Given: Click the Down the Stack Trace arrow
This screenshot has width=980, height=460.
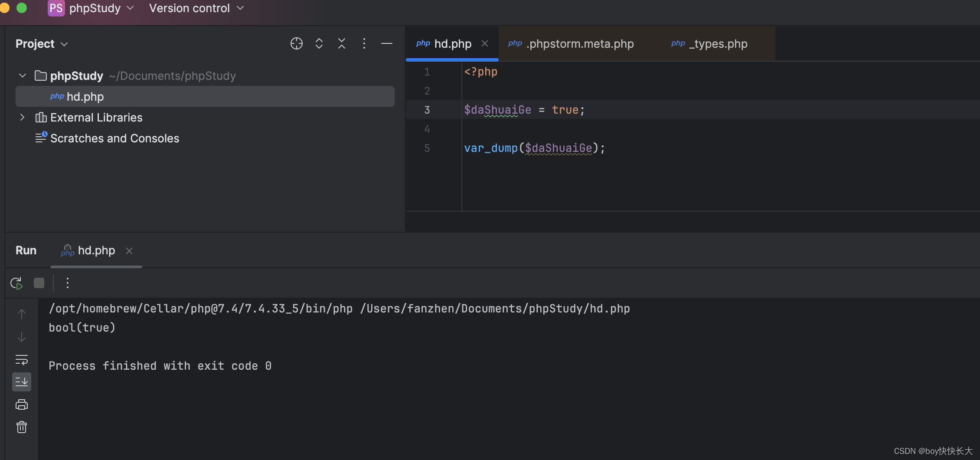Looking at the screenshot, I should point(22,337).
